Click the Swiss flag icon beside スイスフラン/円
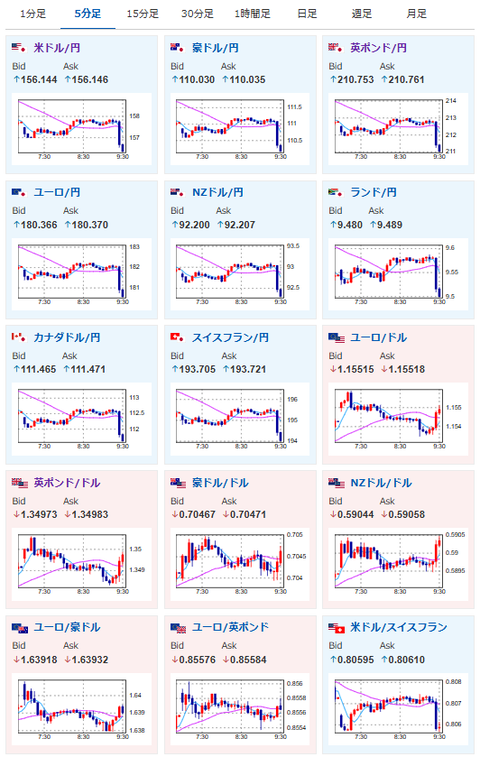The width and height of the screenshot is (480, 757). click(x=177, y=337)
